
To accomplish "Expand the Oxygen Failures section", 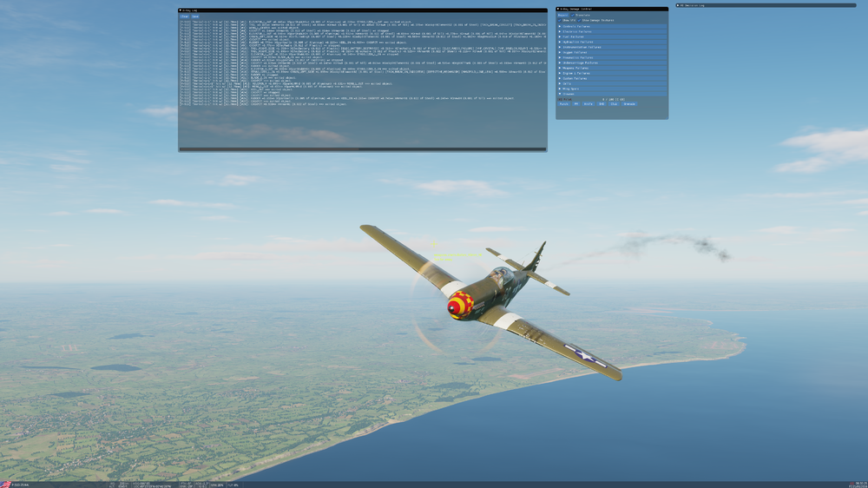I will click(x=612, y=53).
